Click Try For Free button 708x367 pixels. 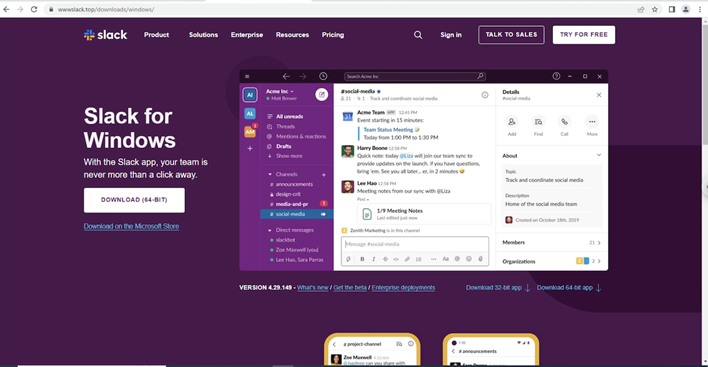584,35
